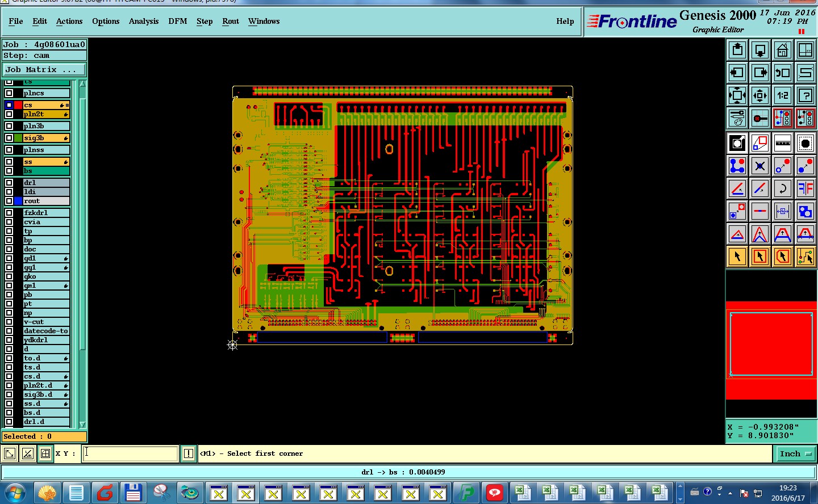Select the net selection arrow tool
The width and height of the screenshot is (818, 504).
click(806, 257)
